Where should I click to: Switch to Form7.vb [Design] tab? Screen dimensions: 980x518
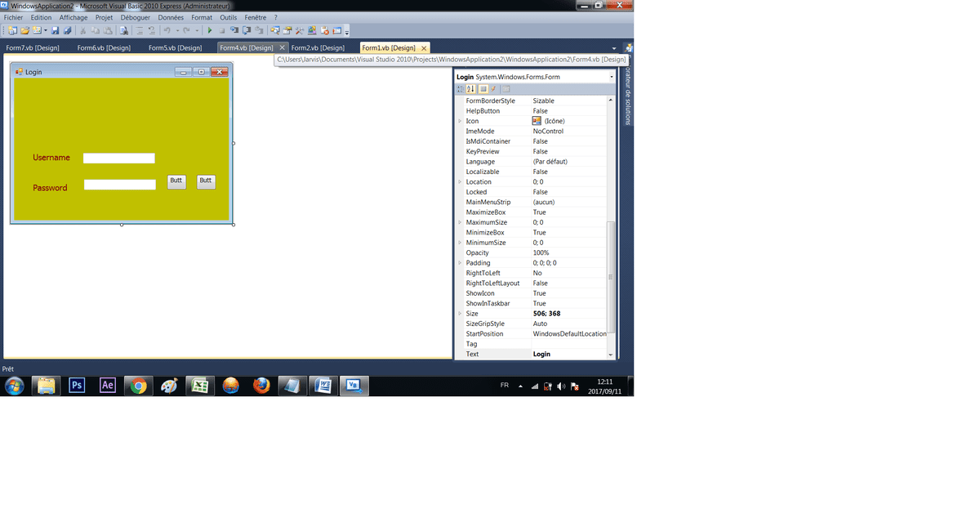click(x=33, y=47)
